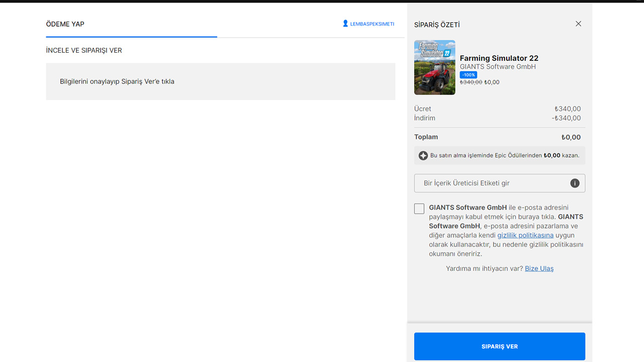Tick the GIANTS Software email sharing checkbox

pyautogui.click(x=419, y=209)
